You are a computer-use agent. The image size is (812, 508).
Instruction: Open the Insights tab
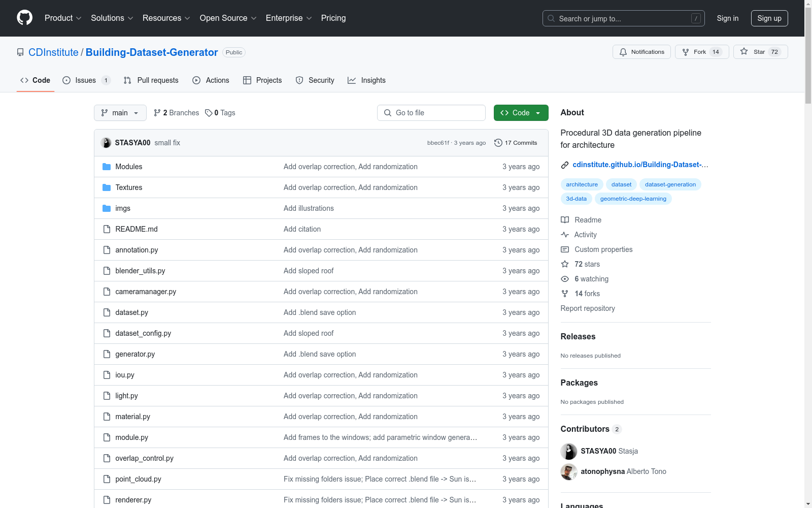[x=366, y=80]
